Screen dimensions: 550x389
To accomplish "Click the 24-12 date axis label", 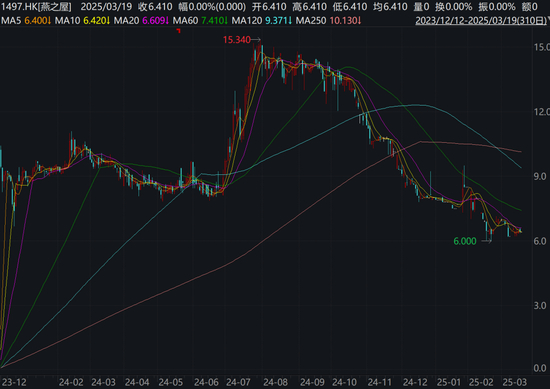I will coord(415,382).
